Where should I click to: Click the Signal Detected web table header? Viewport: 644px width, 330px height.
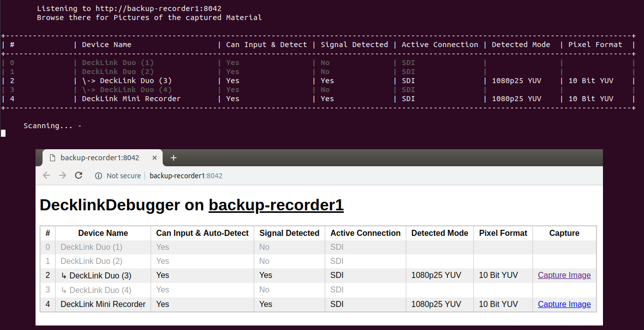tap(289, 233)
